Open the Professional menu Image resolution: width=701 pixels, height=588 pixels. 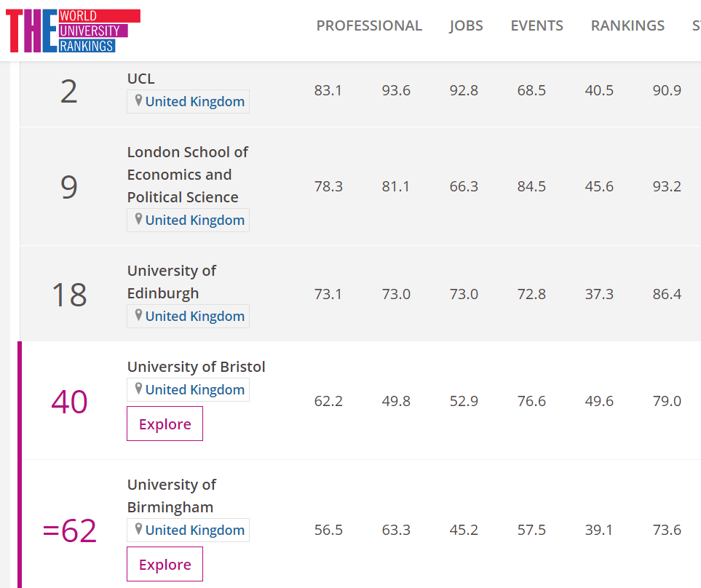369,25
